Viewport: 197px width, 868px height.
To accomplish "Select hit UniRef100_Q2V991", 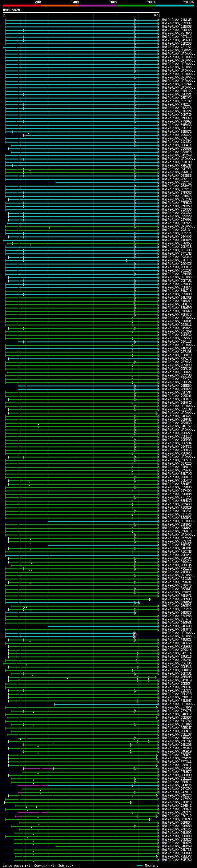I will [x=177, y=220].
